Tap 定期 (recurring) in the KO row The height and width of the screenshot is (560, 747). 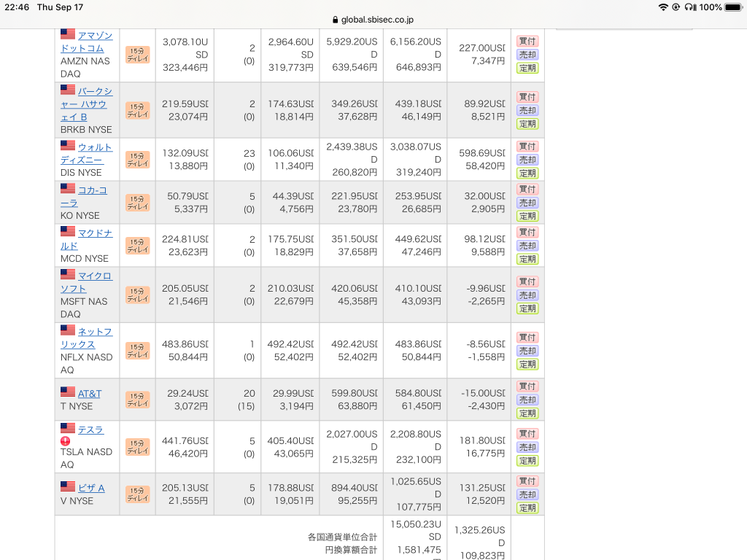tap(527, 216)
